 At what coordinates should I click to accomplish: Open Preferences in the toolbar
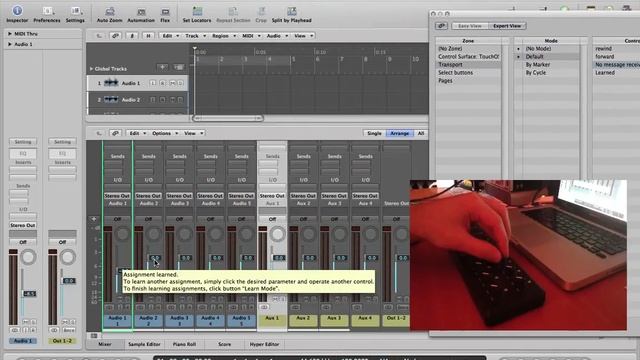pos(47,13)
